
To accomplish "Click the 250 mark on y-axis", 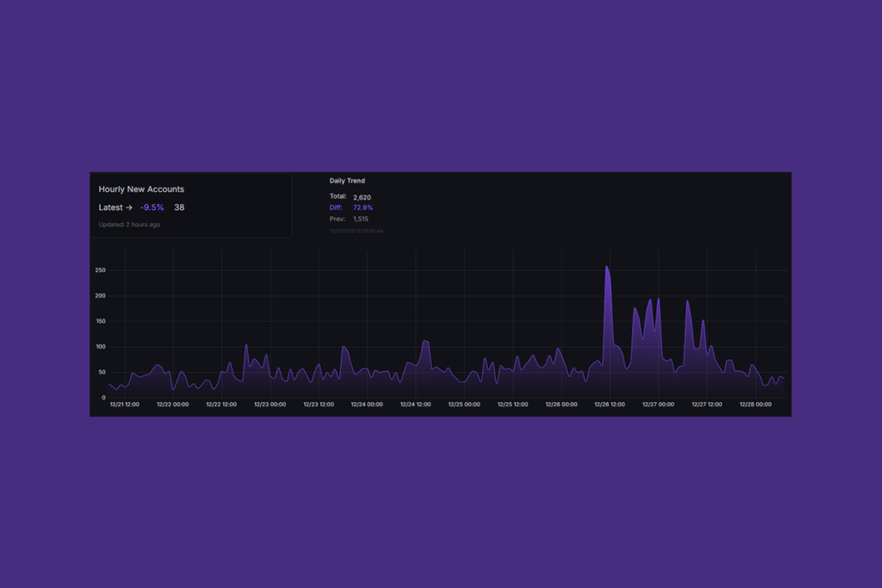I will point(99,269).
